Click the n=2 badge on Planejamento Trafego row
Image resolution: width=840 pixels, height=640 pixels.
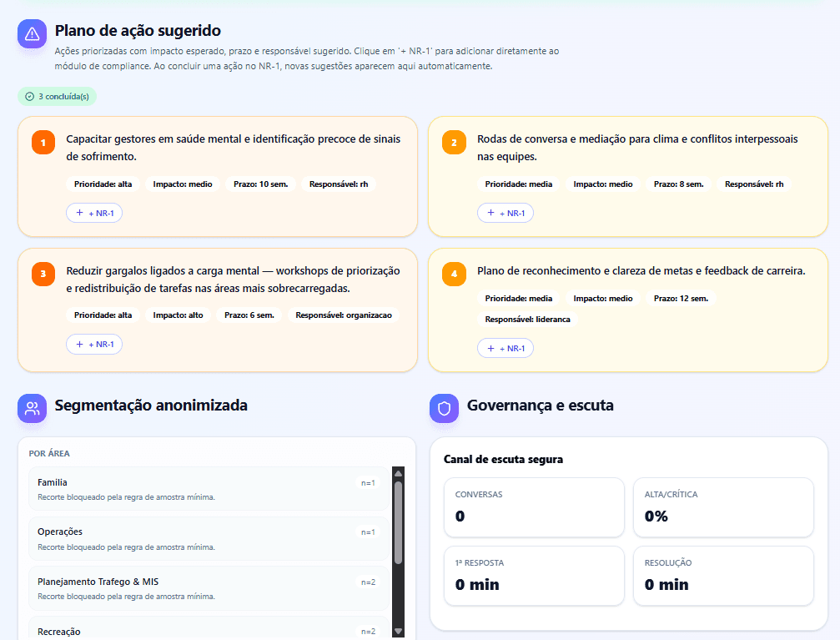(x=368, y=582)
